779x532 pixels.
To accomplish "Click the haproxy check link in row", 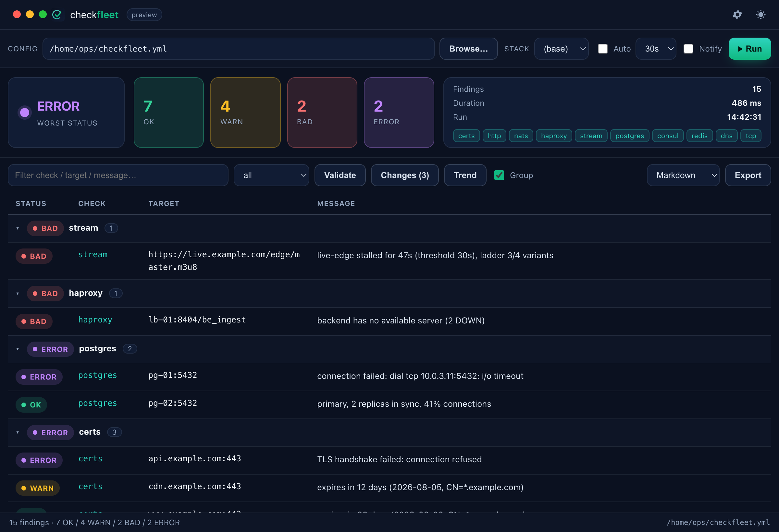I will (95, 320).
